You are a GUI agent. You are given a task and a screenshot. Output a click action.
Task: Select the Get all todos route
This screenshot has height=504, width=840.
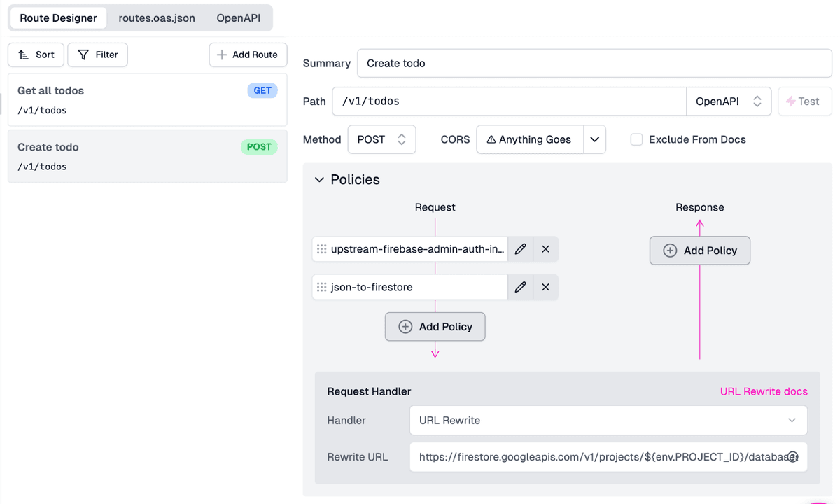pos(147,99)
